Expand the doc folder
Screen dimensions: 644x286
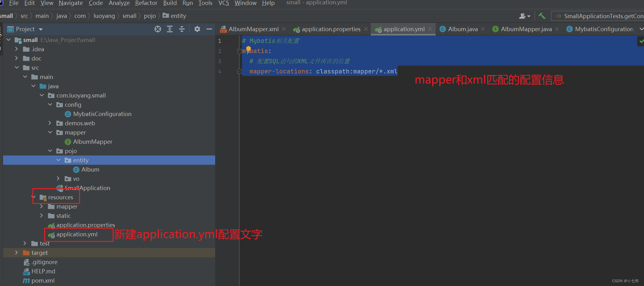coord(17,58)
